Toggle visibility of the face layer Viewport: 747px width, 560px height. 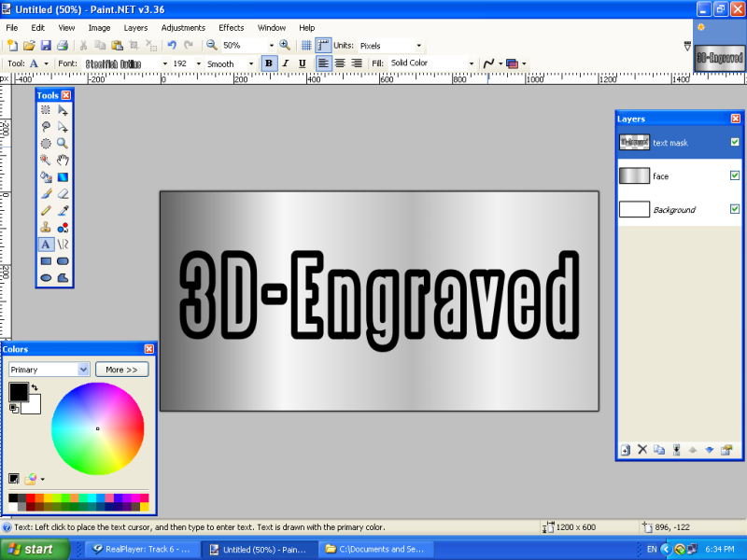(x=735, y=175)
